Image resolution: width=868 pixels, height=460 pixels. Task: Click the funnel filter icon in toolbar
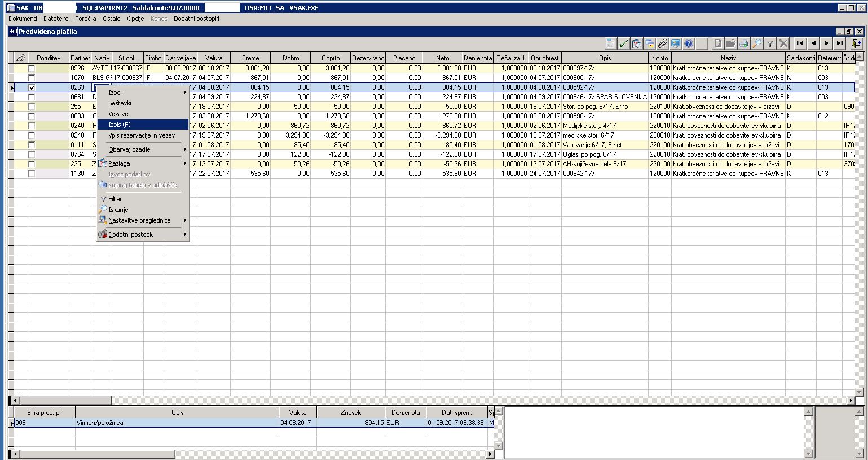(x=770, y=43)
